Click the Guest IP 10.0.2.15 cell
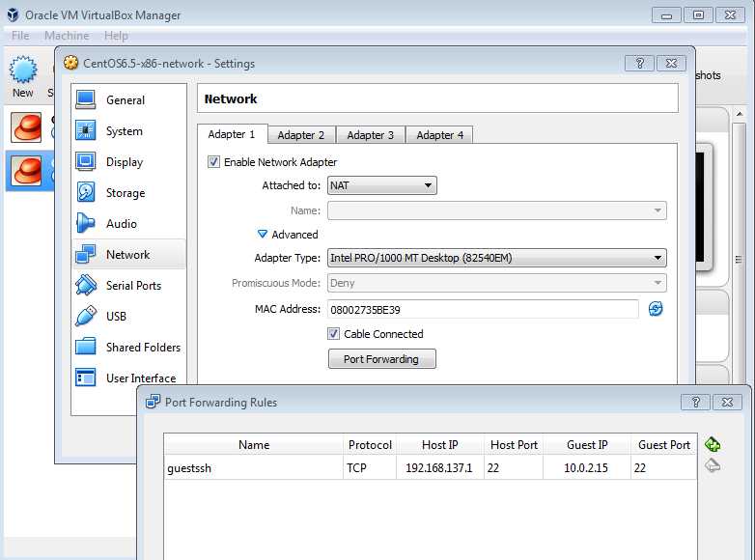The image size is (755, 560). point(586,467)
